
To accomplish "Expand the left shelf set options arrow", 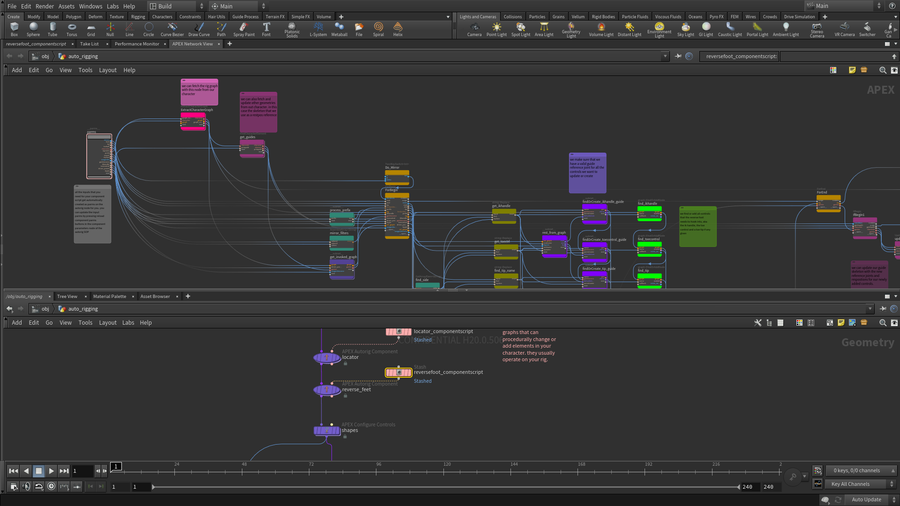I will pos(448,17).
